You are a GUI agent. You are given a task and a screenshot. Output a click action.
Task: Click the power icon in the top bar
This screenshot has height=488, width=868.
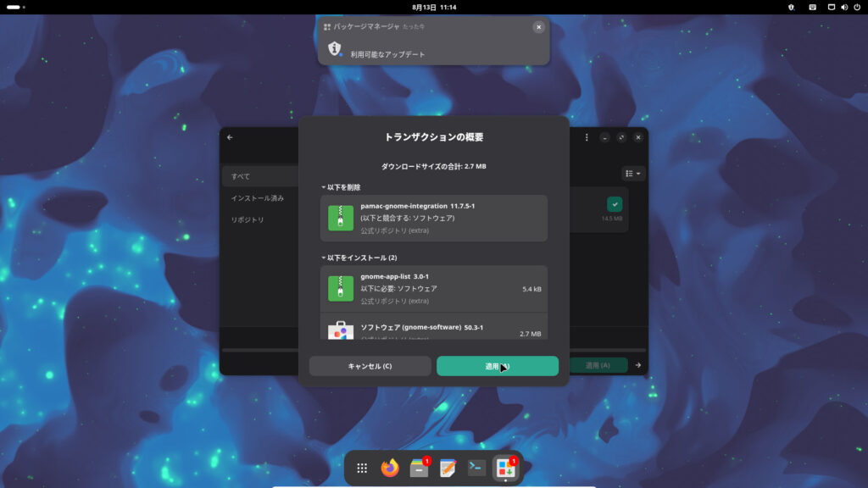857,7
